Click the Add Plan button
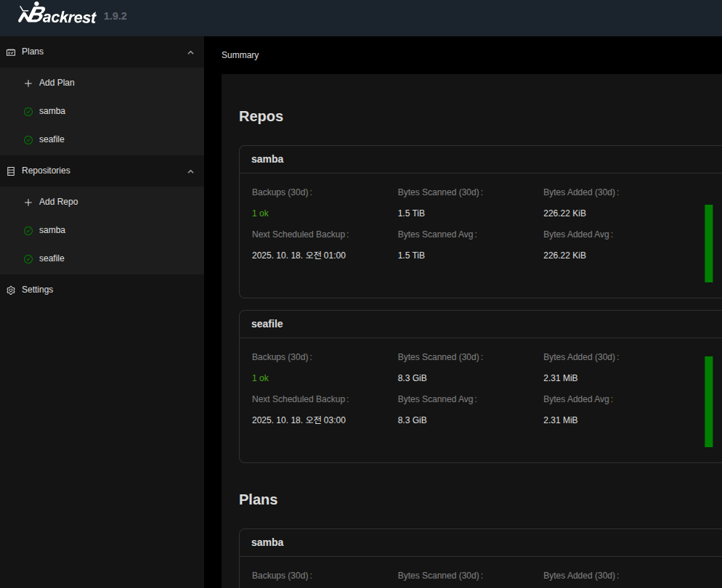 57,83
